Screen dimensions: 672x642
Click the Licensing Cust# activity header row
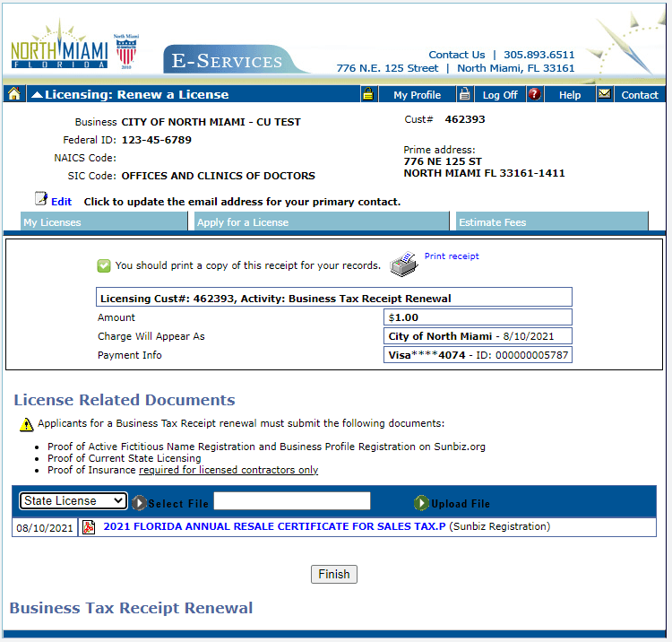pos(334,298)
